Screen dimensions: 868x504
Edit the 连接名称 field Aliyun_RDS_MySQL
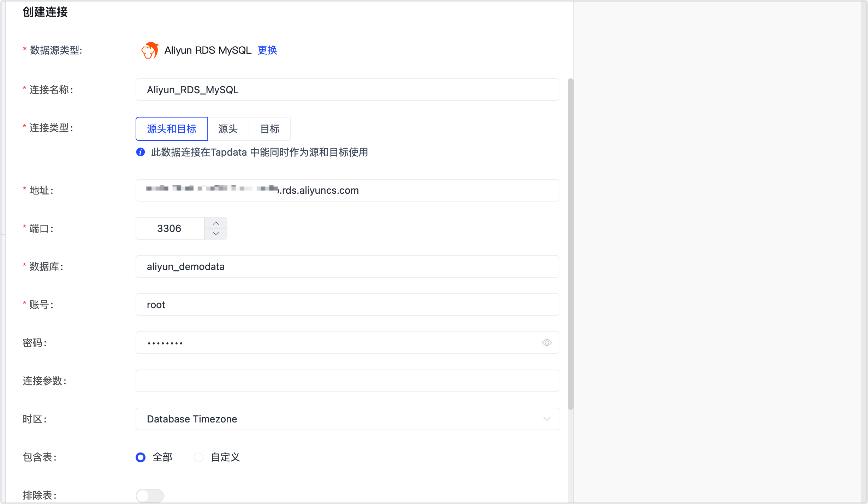[x=347, y=90]
